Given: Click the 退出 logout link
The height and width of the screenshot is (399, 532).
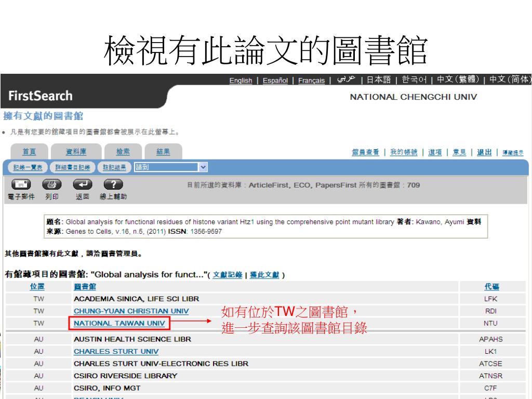Looking at the screenshot, I should pos(484,152).
